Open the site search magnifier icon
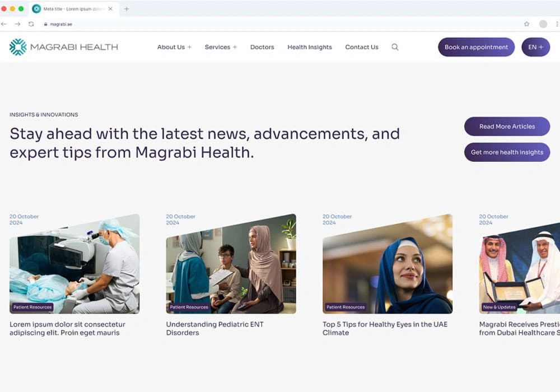Image resolution: width=560 pixels, height=392 pixels. [x=395, y=47]
